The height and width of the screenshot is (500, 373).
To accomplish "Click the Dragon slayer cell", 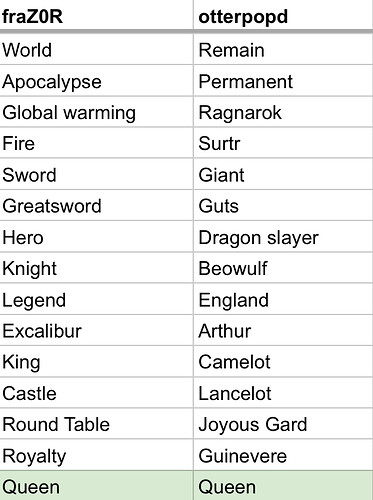I will tap(283, 237).
